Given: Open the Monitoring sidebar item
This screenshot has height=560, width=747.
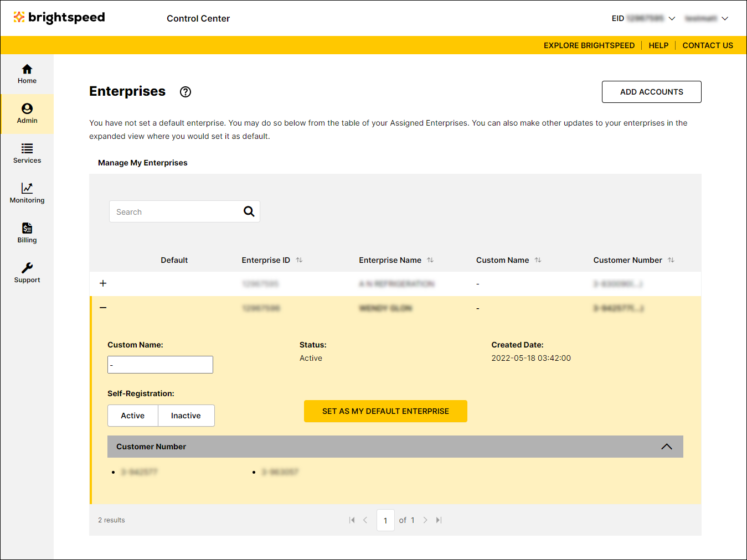Looking at the screenshot, I should [x=27, y=194].
